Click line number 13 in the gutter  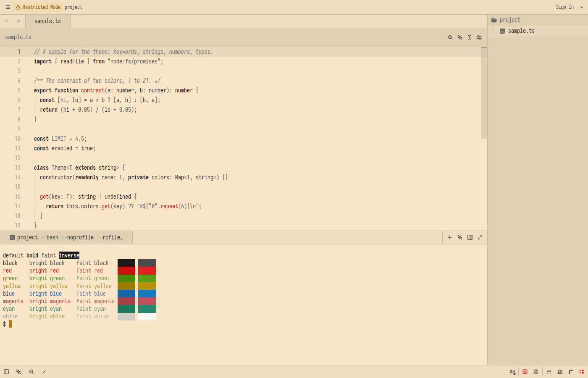tap(18, 168)
